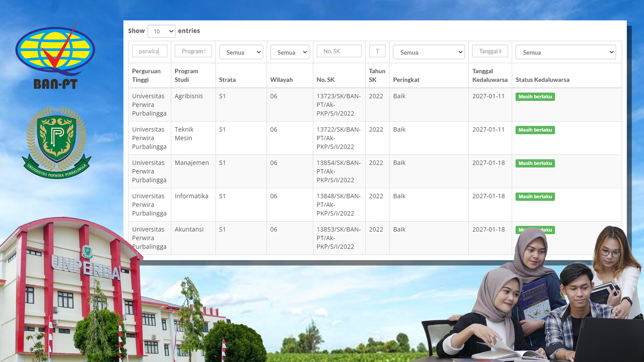Open the Wilayah filter dropdown

point(290,52)
